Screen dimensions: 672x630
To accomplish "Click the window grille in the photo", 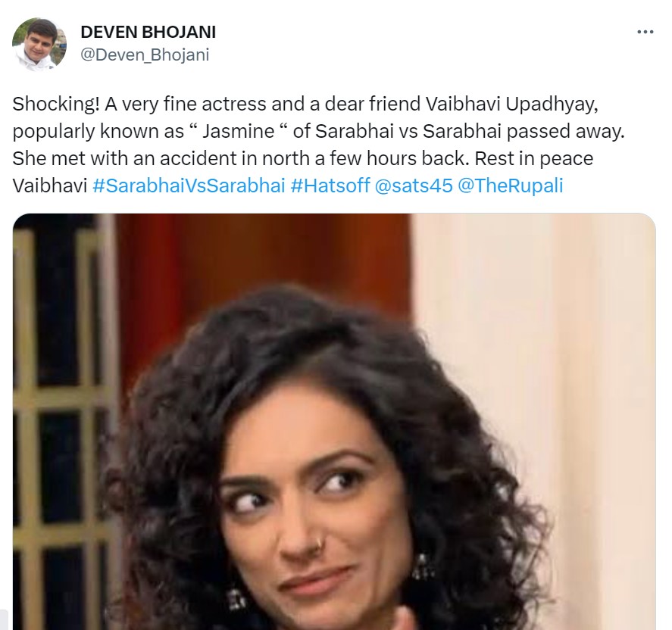I will pyautogui.click(x=60, y=407).
